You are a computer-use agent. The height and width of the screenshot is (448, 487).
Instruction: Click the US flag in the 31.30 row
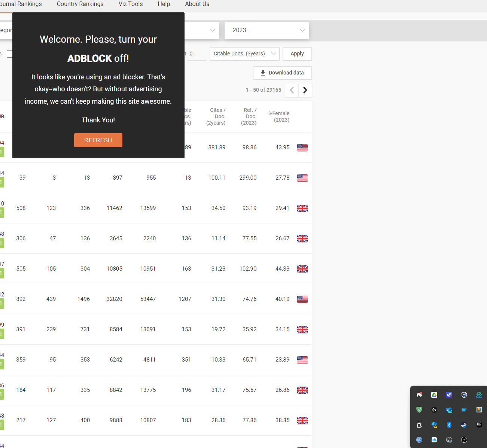302,299
